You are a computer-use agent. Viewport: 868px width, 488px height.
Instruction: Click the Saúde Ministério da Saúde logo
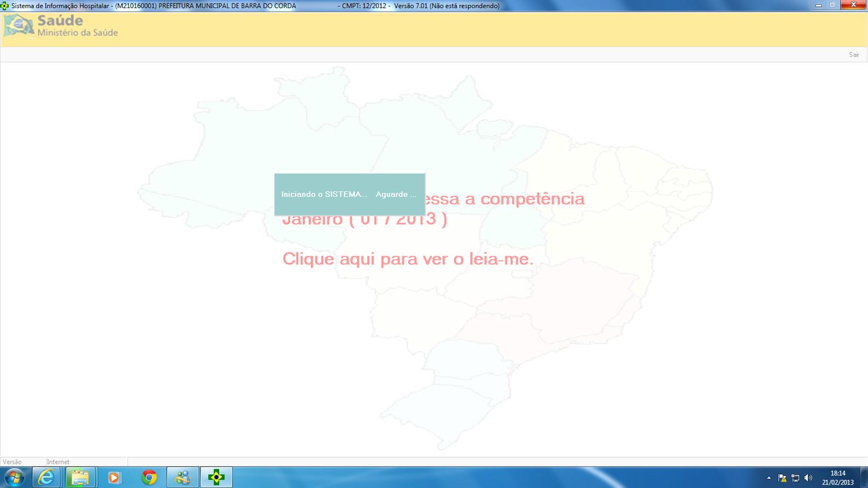tap(61, 26)
